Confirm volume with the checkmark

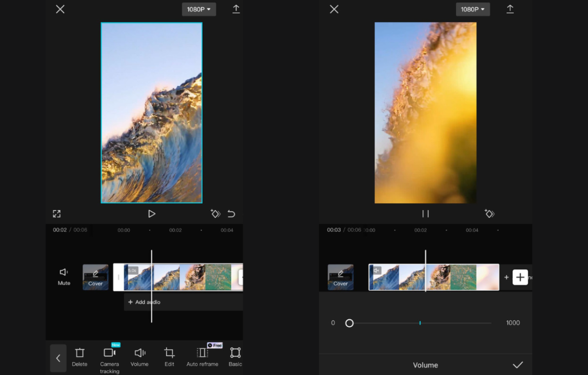(518, 365)
